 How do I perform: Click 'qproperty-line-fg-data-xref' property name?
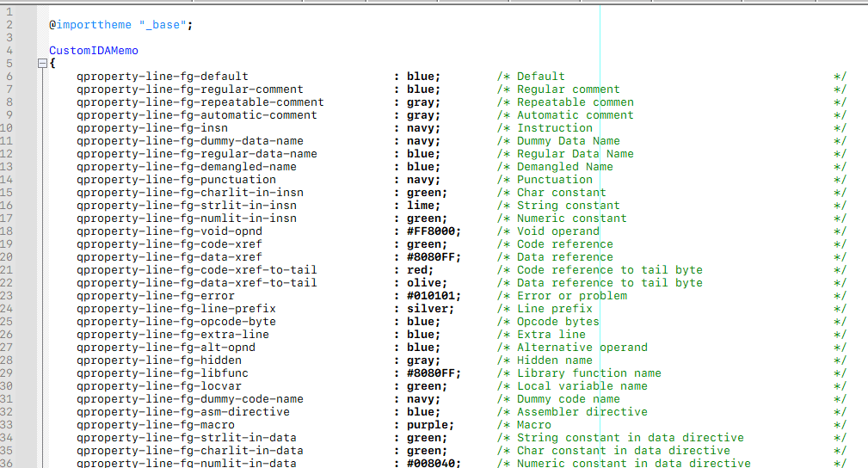click(169, 257)
